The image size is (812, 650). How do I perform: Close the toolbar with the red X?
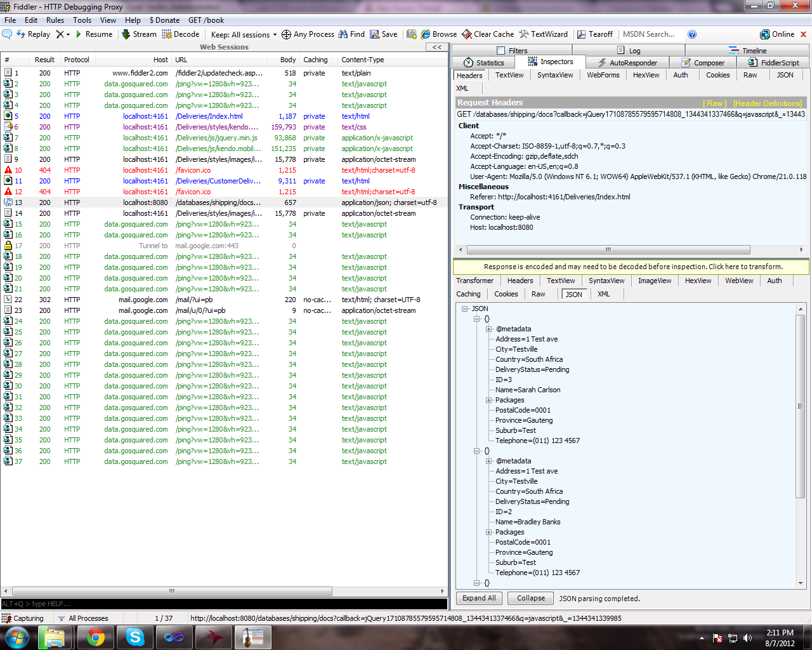pyautogui.click(x=803, y=34)
